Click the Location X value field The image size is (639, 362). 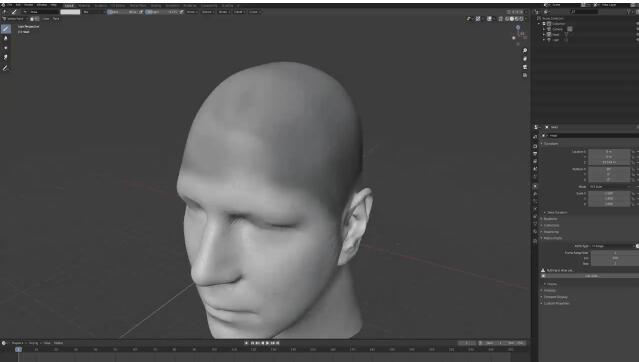point(609,151)
